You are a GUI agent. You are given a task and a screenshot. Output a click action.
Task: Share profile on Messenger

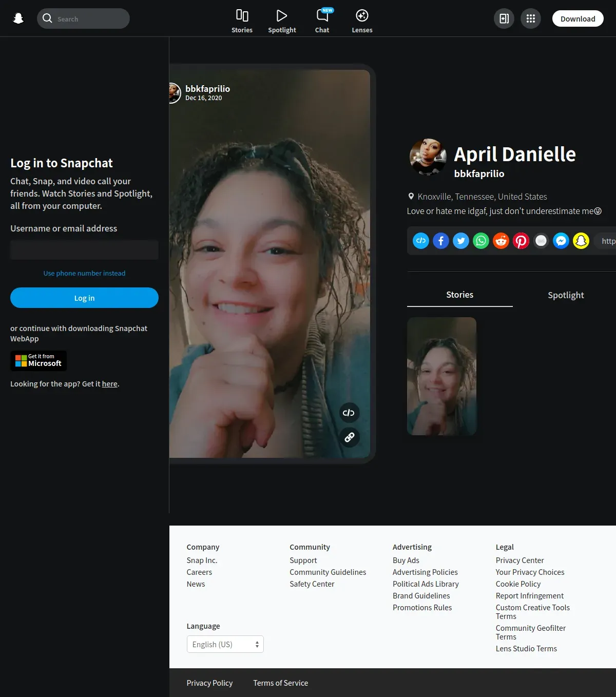(561, 241)
